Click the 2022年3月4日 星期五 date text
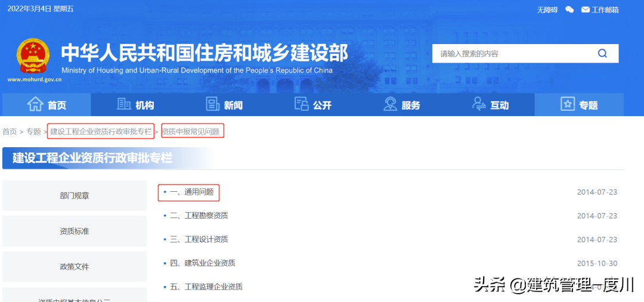The width and height of the screenshot is (644, 302). coord(41,8)
